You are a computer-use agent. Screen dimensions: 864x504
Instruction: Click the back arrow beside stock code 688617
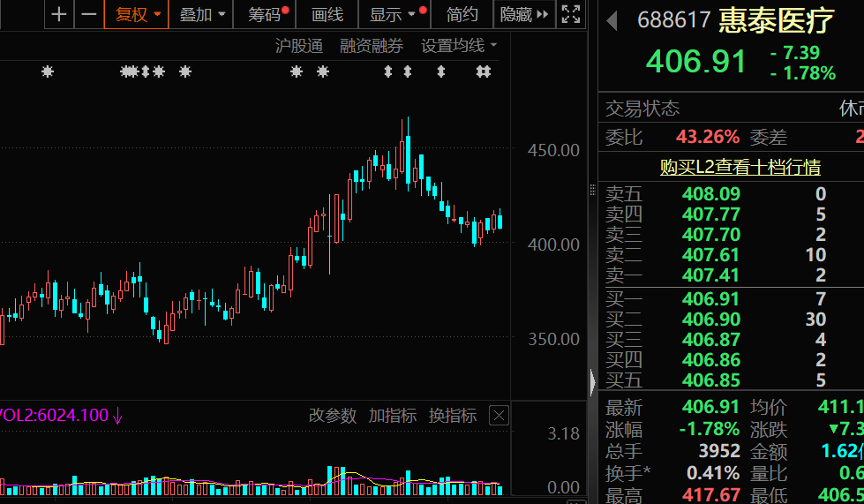(x=612, y=21)
